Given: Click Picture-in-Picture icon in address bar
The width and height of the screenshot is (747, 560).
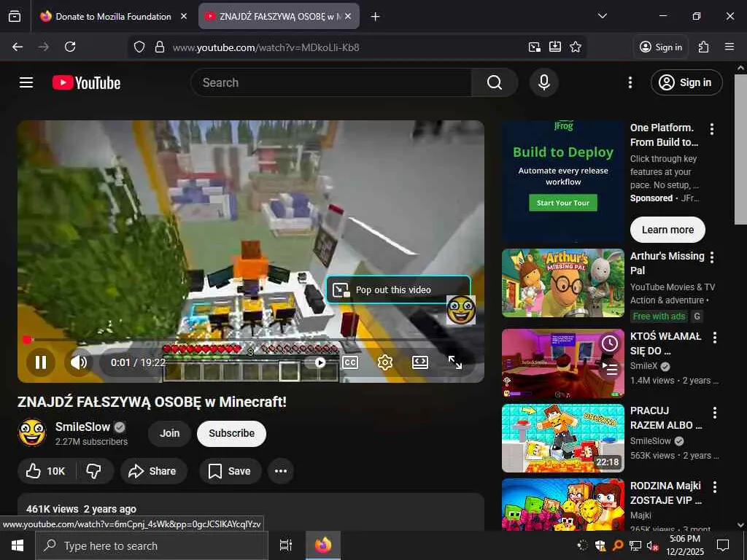Looking at the screenshot, I should pyautogui.click(x=535, y=47).
